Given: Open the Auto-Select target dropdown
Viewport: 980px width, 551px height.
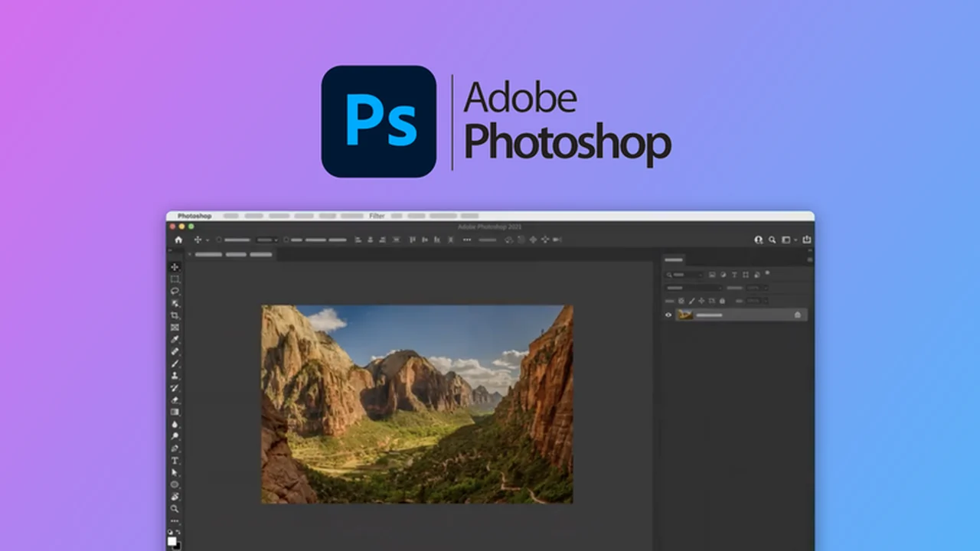Looking at the screenshot, I should pyautogui.click(x=266, y=240).
